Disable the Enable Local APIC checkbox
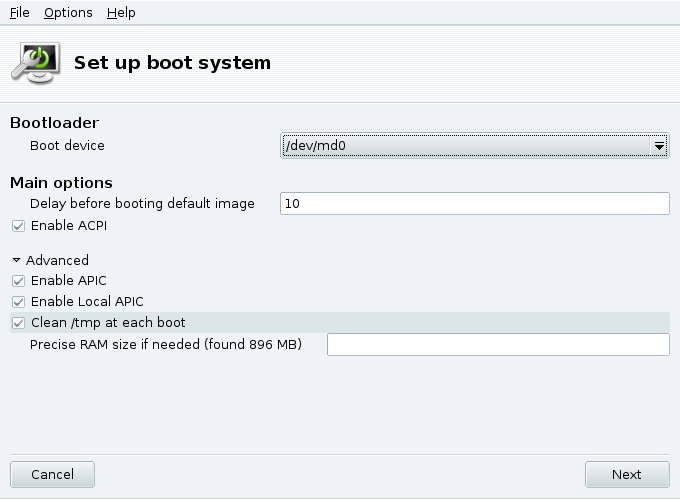This screenshot has width=680, height=500. (18, 302)
